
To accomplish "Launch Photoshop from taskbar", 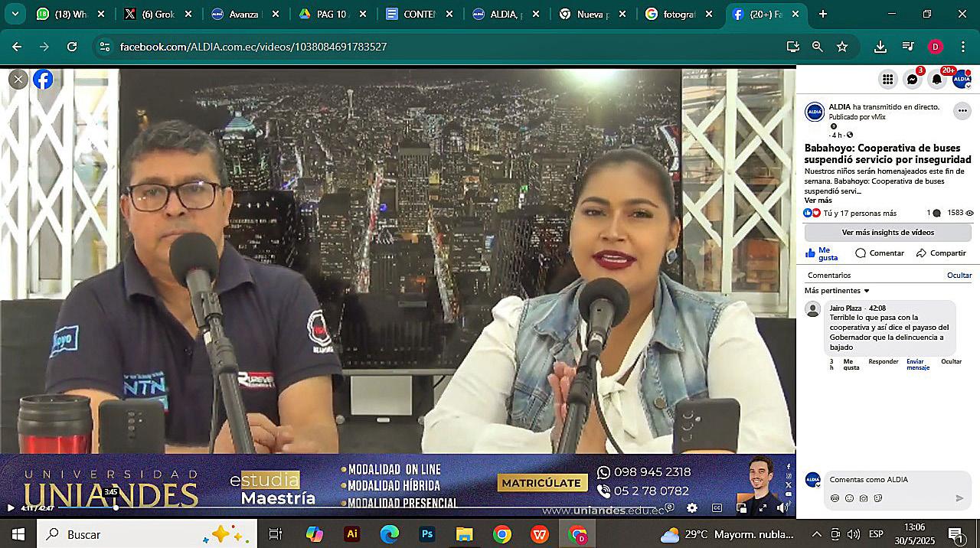I will pos(427,534).
